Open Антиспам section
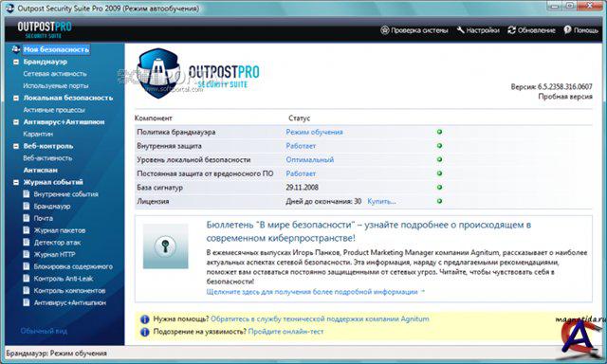The height and width of the screenshot is (364, 607). 40,170
